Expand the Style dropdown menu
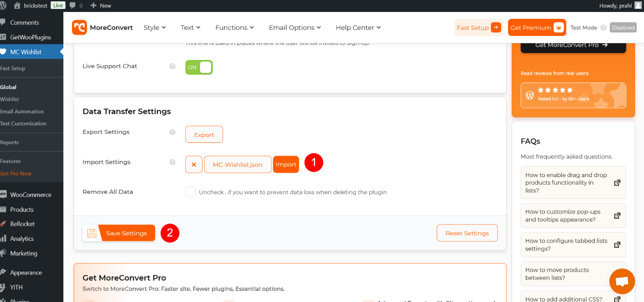The image size is (644, 302). point(155,27)
